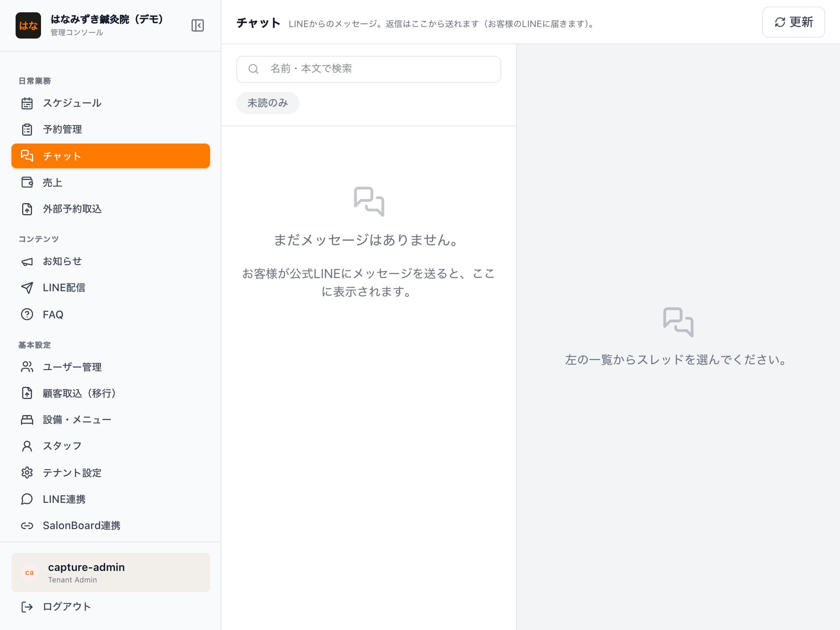Click the 設備・メニュー bed icon
The image size is (840, 630).
pyautogui.click(x=27, y=420)
